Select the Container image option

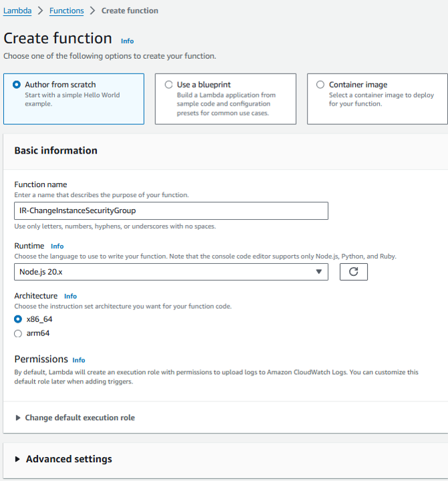tap(320, 85)
